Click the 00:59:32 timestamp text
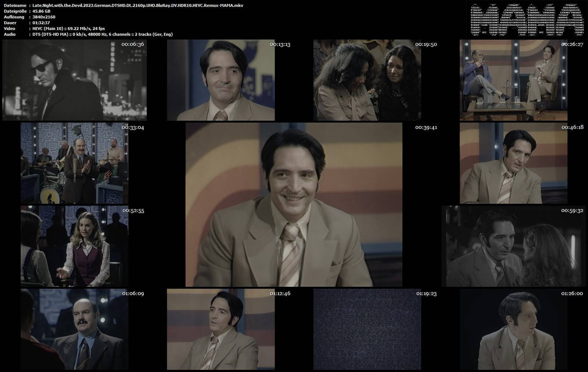Image resolution: width=588 pixels, height=372 pixels. tap(572, 210)
